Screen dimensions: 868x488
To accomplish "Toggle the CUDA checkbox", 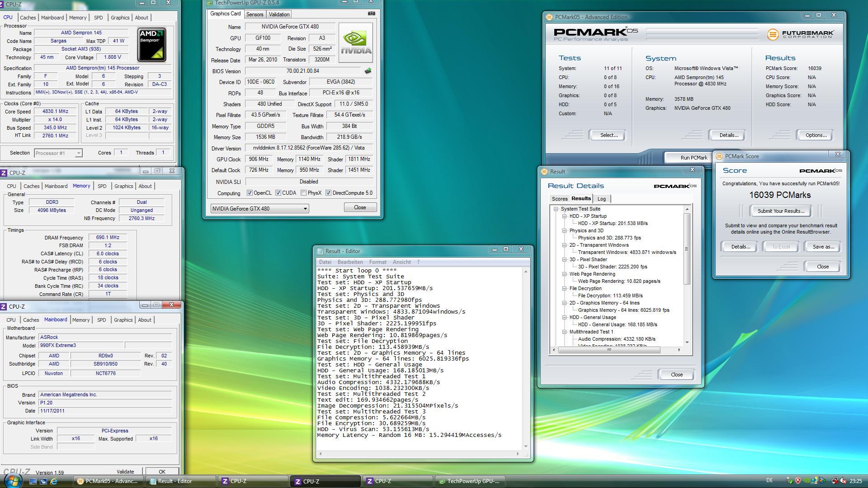I will click(x=278, y=193).
